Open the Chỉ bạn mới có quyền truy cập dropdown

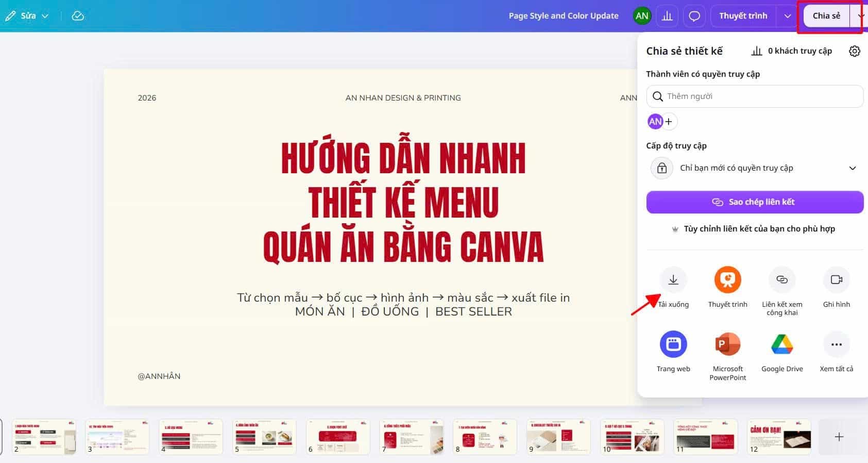click(x=755, y=168)
